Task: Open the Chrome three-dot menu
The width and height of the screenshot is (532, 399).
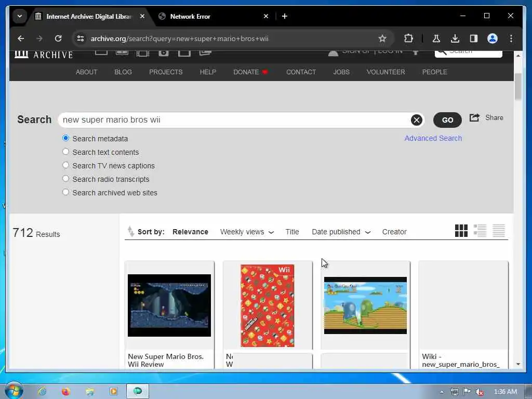Action: point(511,38)
